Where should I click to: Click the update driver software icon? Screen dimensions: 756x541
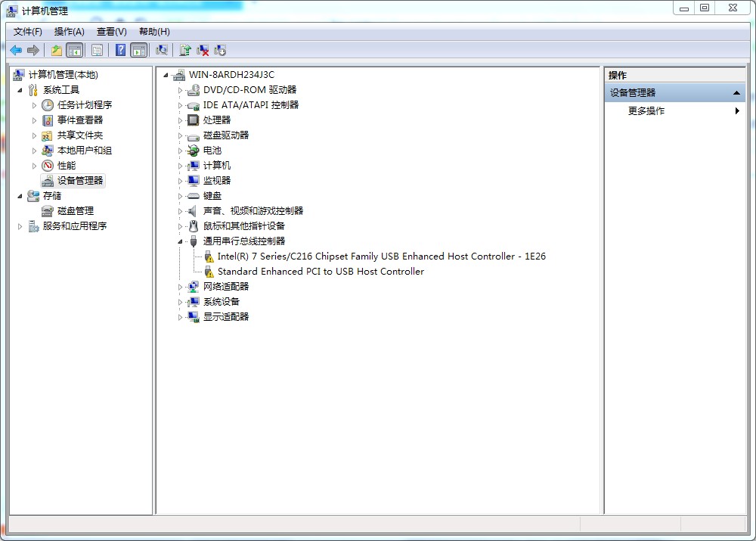(x=185, y=51)
